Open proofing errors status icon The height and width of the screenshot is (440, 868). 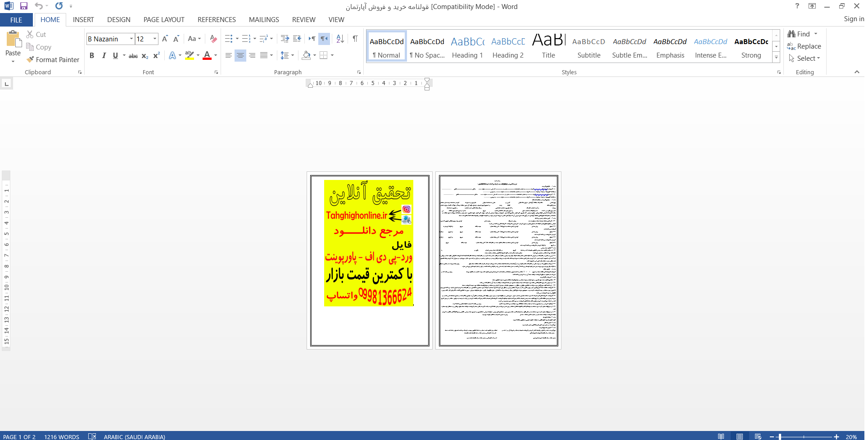coord(92,436)
